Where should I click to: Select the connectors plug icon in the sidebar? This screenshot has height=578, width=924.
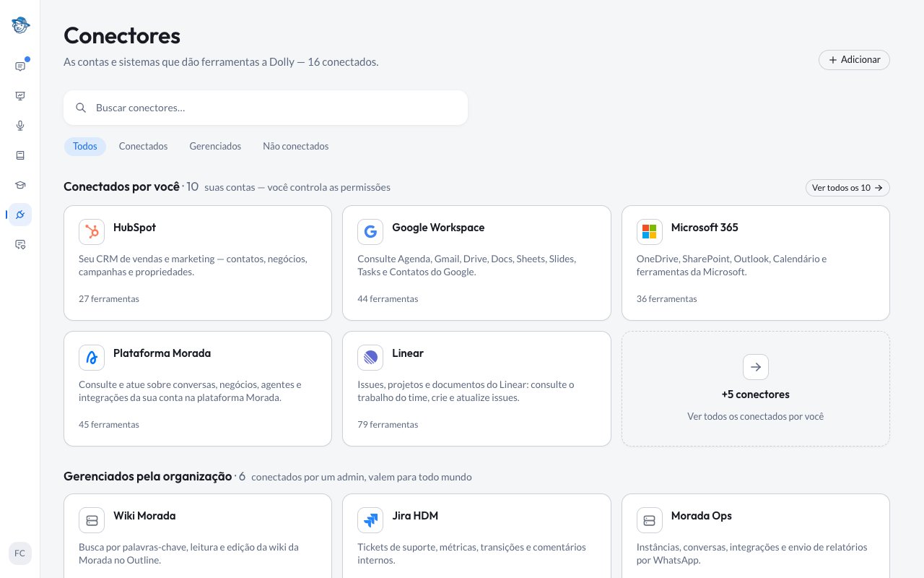pos(20,215)
